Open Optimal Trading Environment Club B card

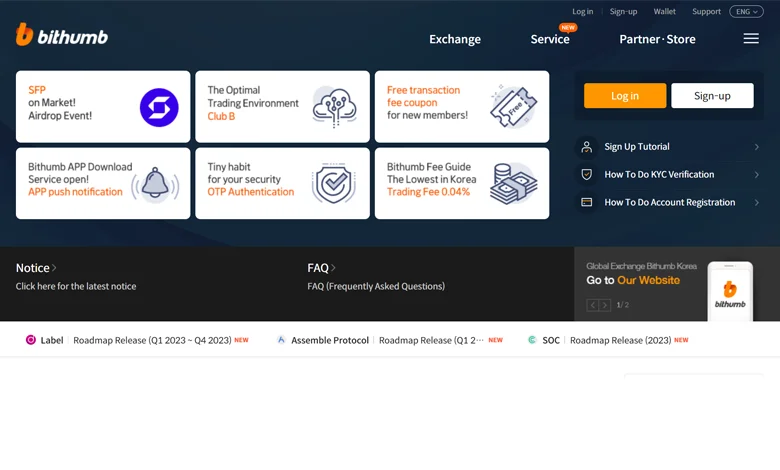[283, 106]
